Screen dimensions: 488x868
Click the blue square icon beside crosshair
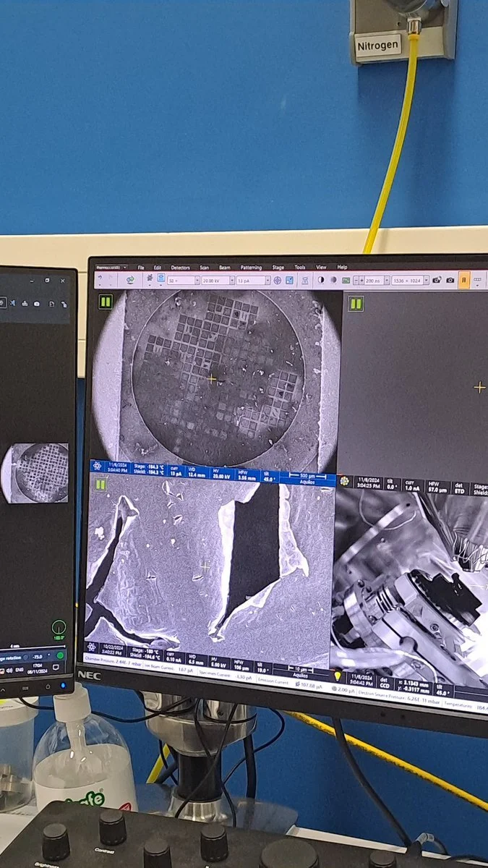289,280
